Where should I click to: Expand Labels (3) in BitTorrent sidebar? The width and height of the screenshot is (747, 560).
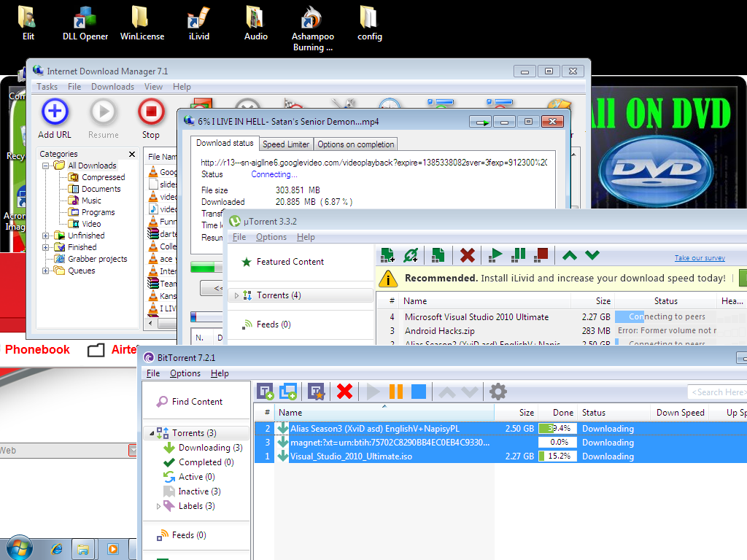(x=158, y=506)
